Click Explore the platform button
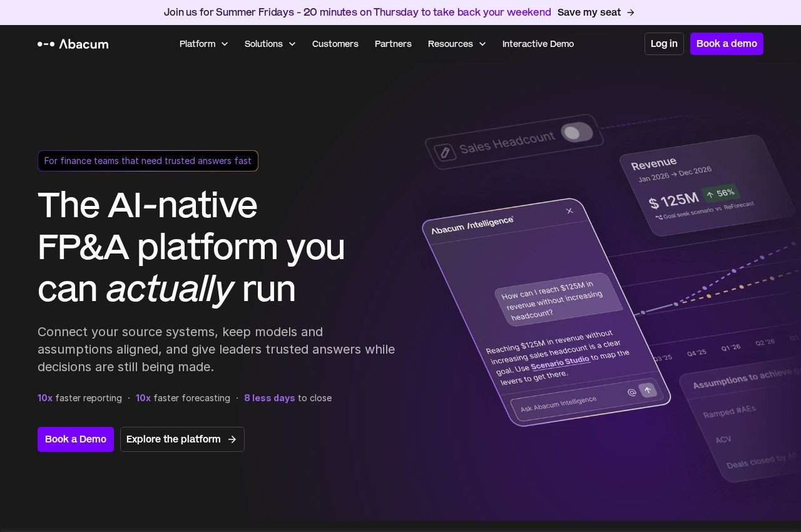Viewport: 801px width, 532px height. point(182,439)
